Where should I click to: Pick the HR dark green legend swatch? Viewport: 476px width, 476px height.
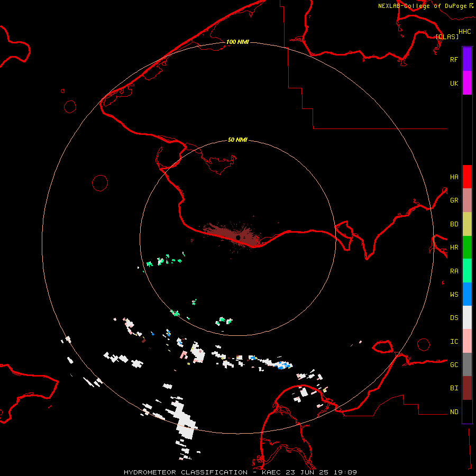[x=467, y=247]
